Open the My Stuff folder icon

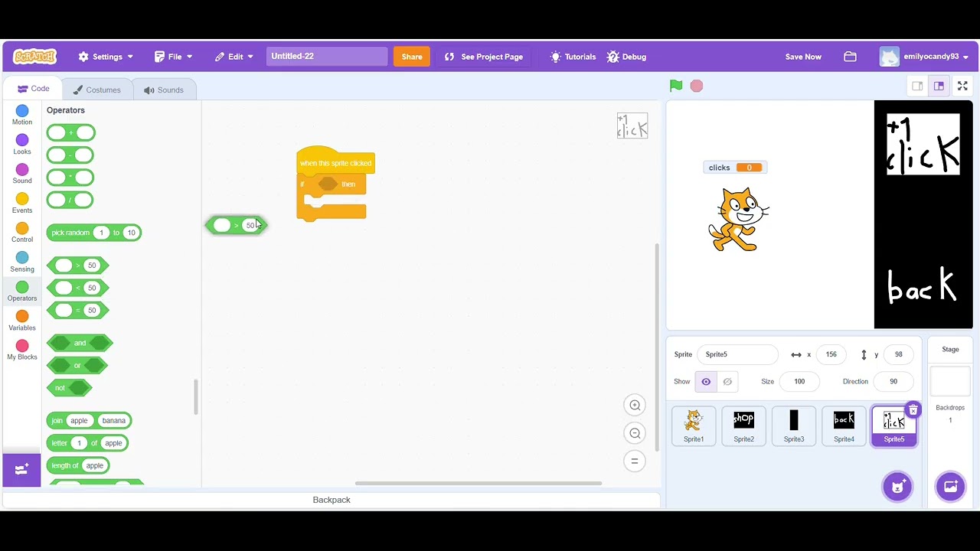(850, 57)
